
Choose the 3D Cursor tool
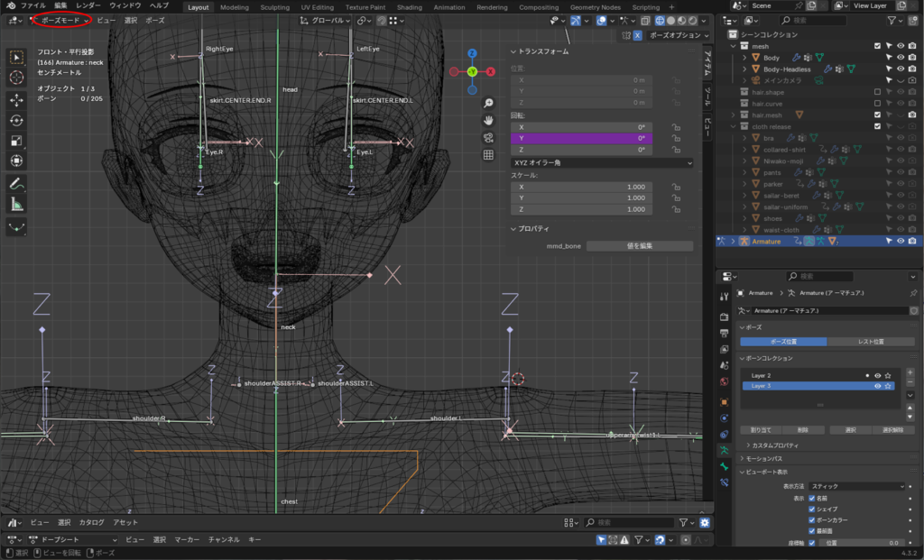[17, 78]
